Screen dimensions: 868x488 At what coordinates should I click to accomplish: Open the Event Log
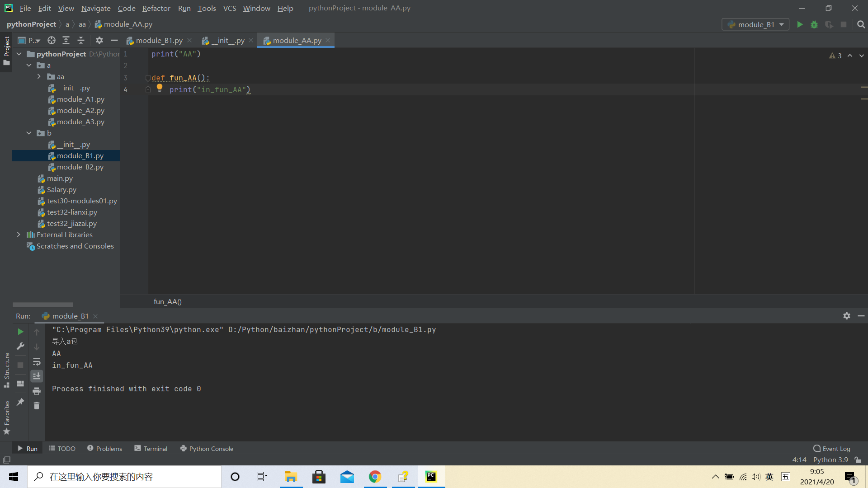point(832,448)
